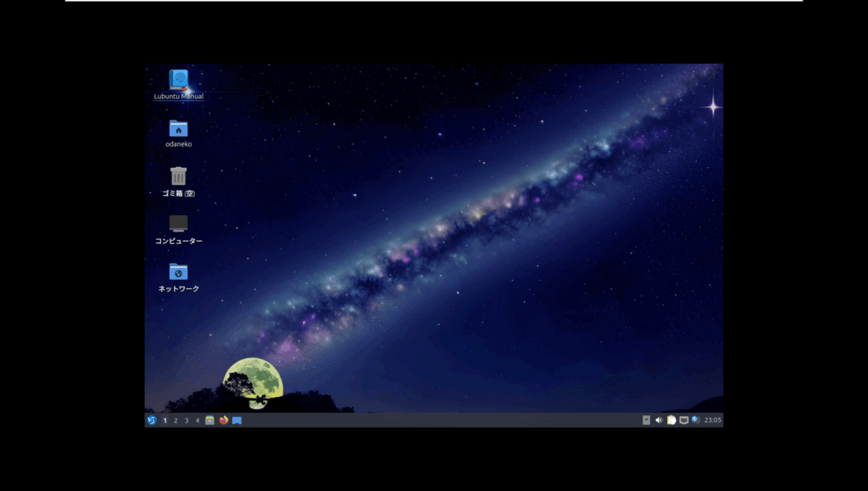
Task: Switch to workspace 4
Action: tap(197, 421)
